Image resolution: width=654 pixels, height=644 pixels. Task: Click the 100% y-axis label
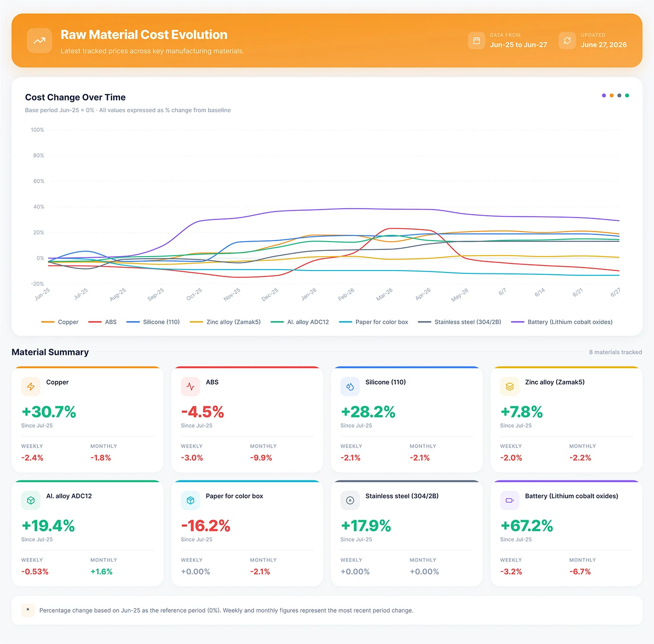click(37, 130)
